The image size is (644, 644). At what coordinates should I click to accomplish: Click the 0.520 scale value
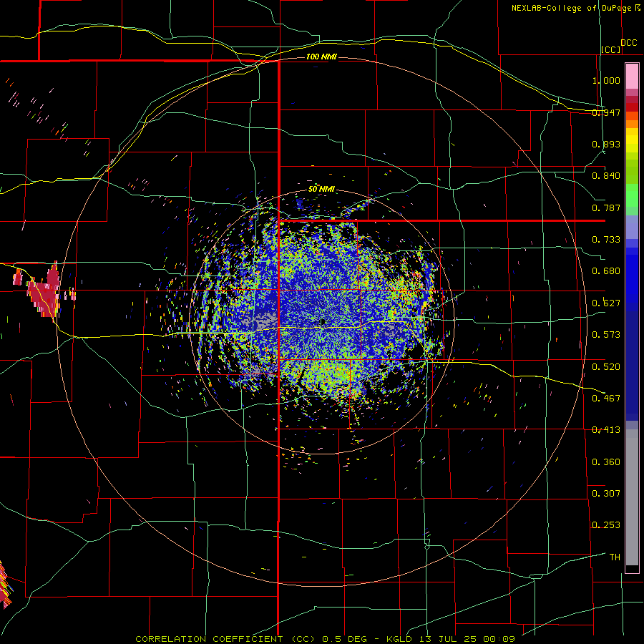(606, 367)
